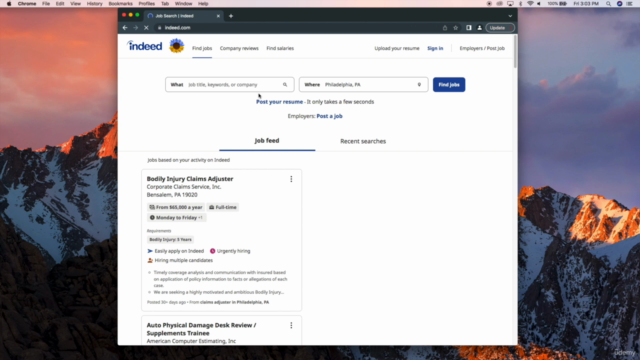Open Chrome profile avatar icon

tap(479, 28)
